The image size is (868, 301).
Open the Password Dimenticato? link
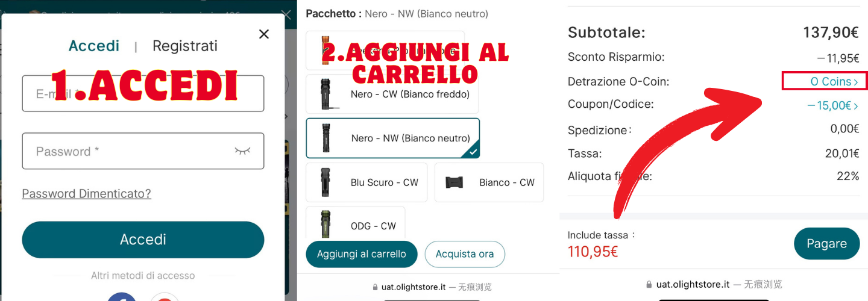click(86, 193)
